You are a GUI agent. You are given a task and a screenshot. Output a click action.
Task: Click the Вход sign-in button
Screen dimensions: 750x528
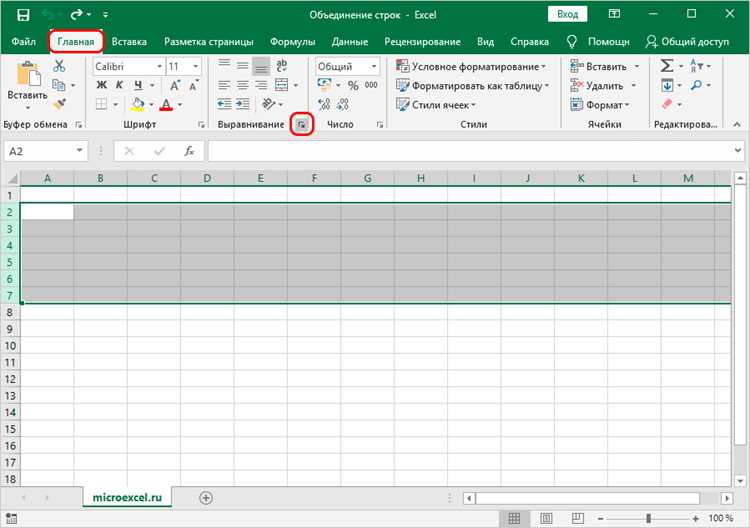click(567, 14)
